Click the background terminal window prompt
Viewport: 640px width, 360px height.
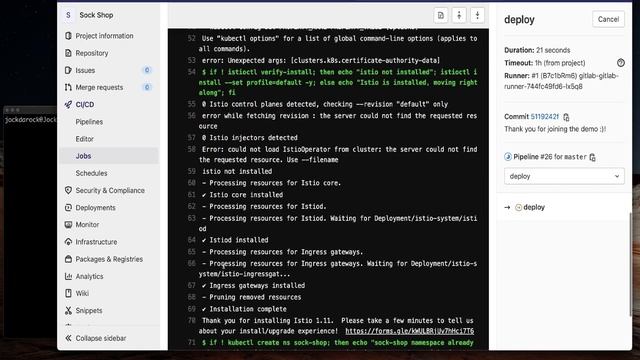pos(30,120)
